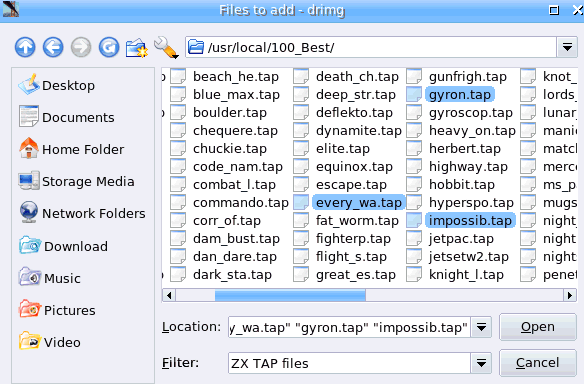Select the jetpac.tap file

click(461, 238)
